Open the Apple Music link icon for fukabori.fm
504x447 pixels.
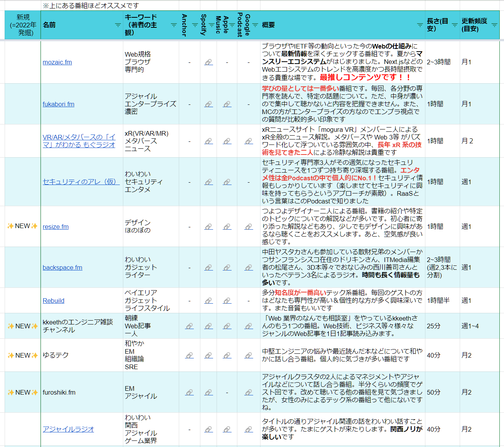click(x=227, y=104)
